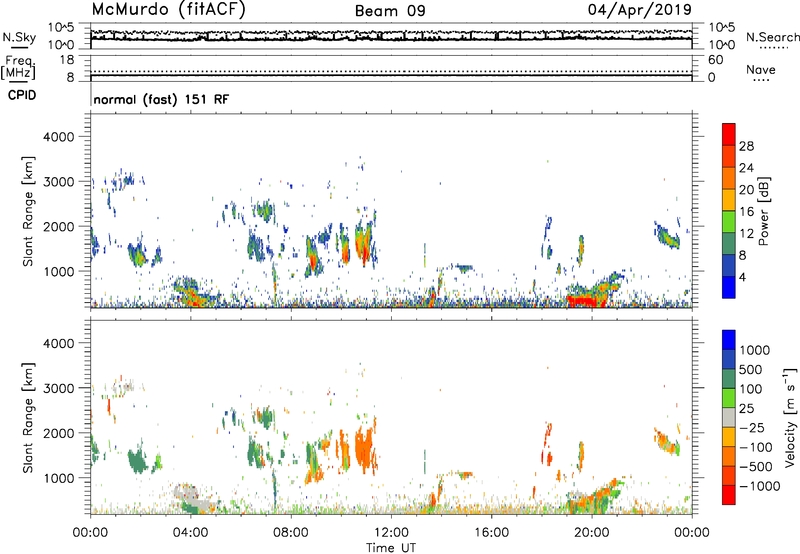The image size is (800, 554).
Task: Click the 4 tick on power colorbar
Action: click(743, 277)
